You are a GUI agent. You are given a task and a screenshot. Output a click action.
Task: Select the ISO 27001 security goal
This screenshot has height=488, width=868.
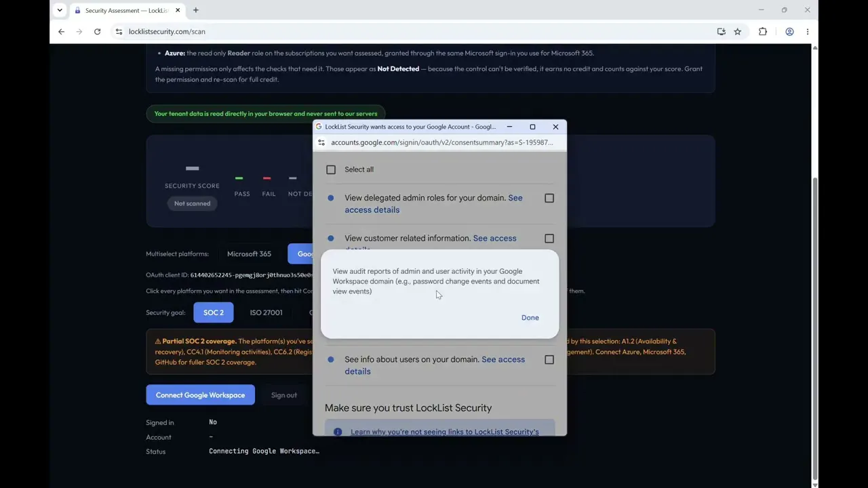(x=266, y=312)
